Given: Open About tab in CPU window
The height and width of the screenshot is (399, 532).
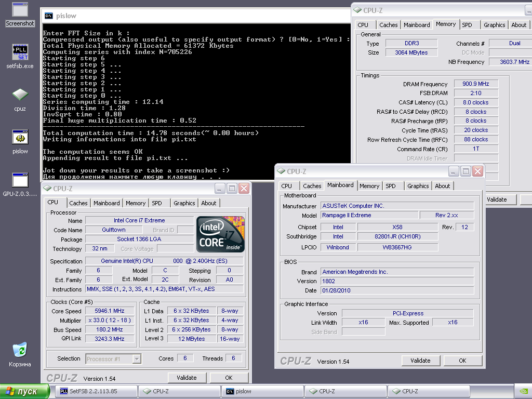Looking at the screenshot, I should click(209, 203).
